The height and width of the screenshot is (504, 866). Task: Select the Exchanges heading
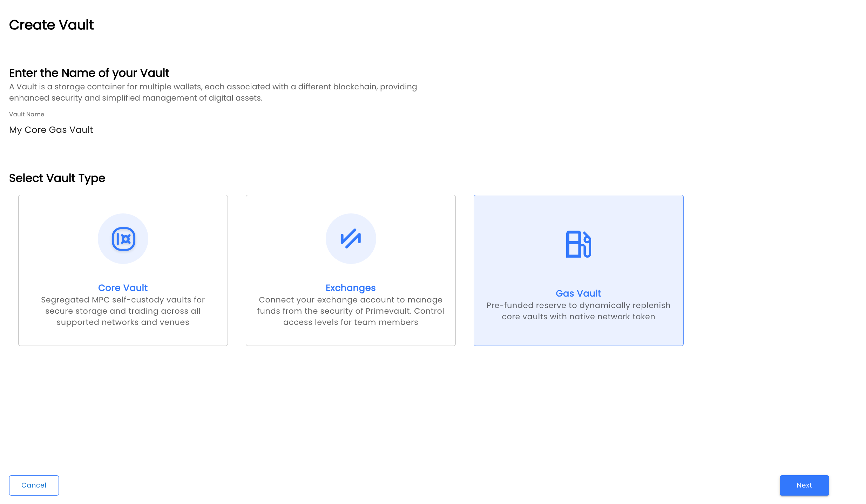[x=351, y=288]
